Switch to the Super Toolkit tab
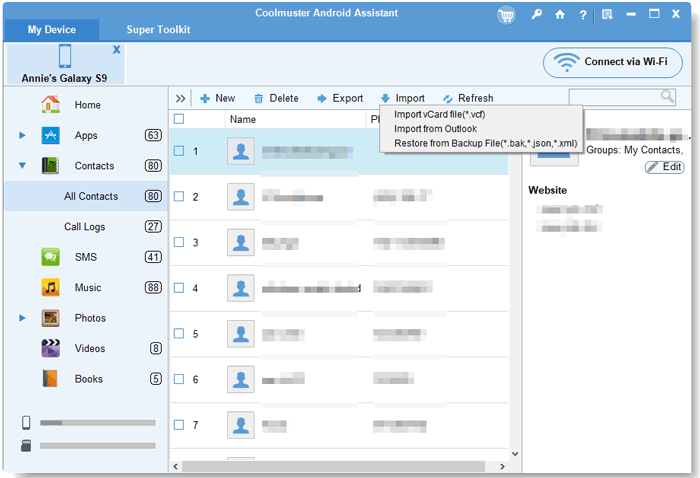 [x=158, y=30]
